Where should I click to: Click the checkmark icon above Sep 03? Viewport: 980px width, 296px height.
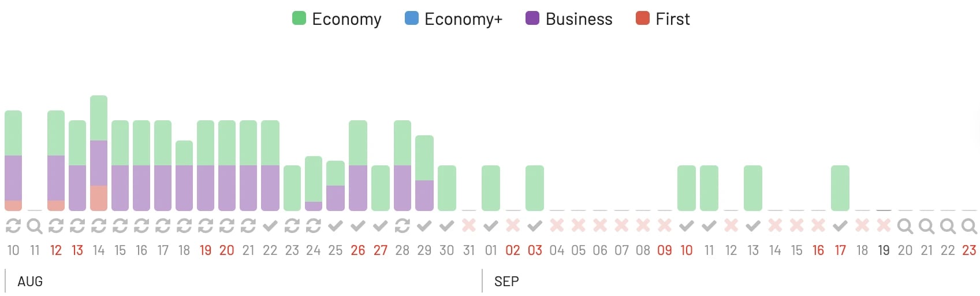[535, 226]
